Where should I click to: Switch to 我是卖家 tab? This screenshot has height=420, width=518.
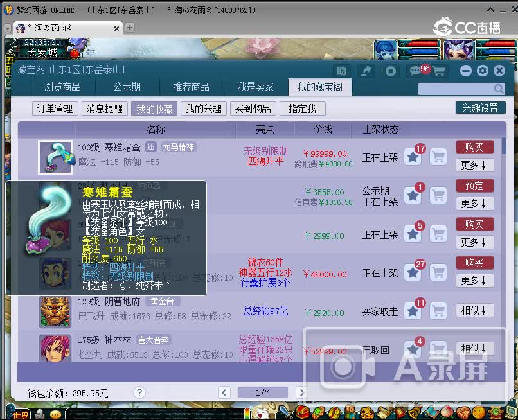click(255, 87)
